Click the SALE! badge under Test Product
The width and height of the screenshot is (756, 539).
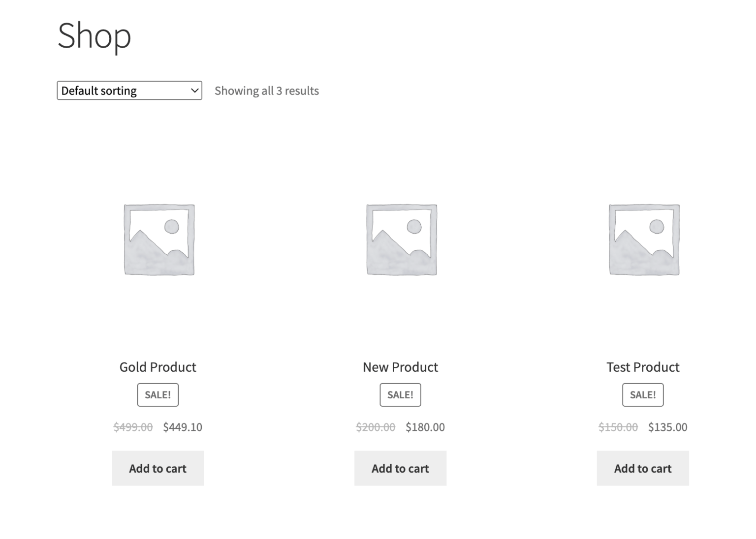coord(643,395)
